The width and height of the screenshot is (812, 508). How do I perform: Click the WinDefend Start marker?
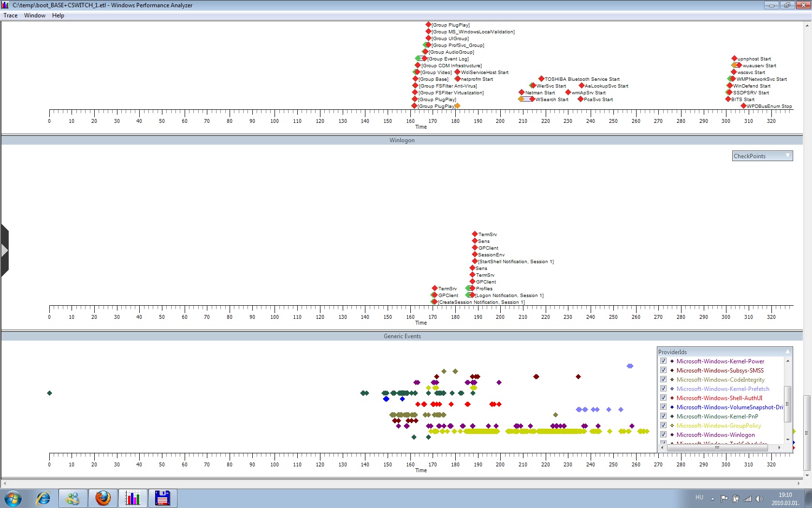pyautogui.click(x=730, y=86)
